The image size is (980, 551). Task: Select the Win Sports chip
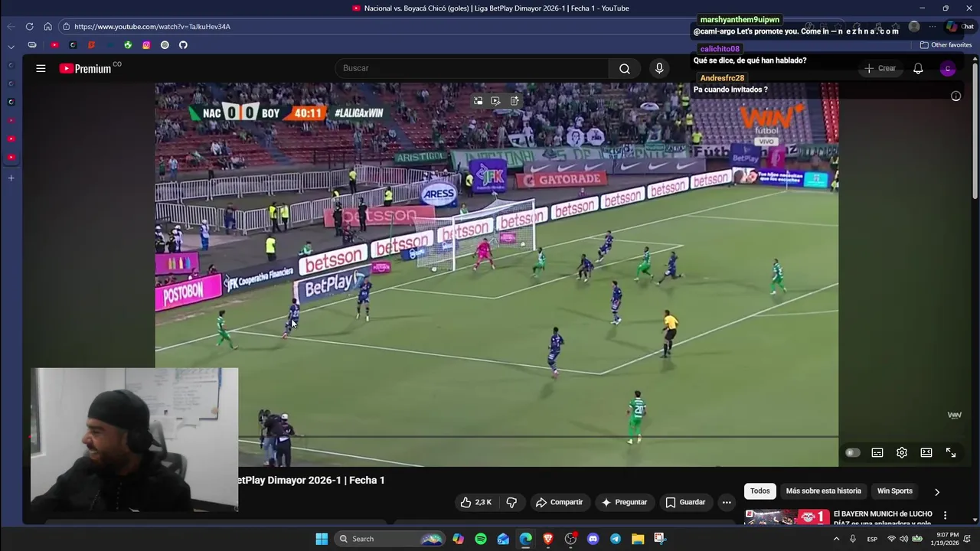(x=895, y=491)
